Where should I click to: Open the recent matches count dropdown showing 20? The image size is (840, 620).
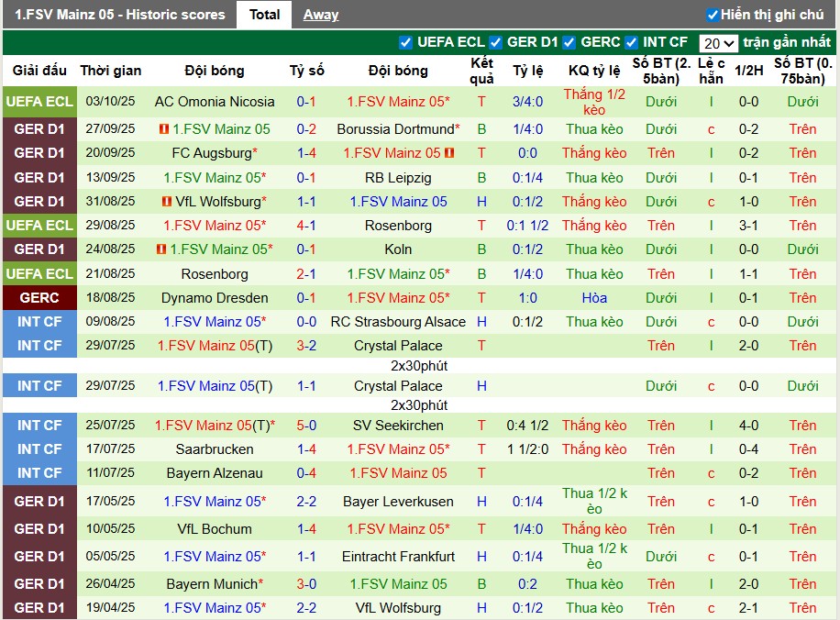[x=717, y=43]
